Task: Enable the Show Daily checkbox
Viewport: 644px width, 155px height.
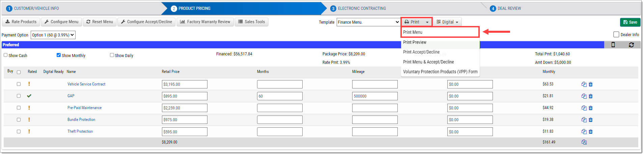Action: coord(112,55)
